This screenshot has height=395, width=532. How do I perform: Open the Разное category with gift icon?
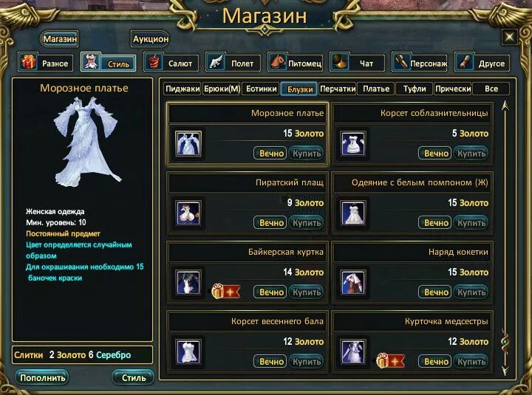tap(46, 63)
